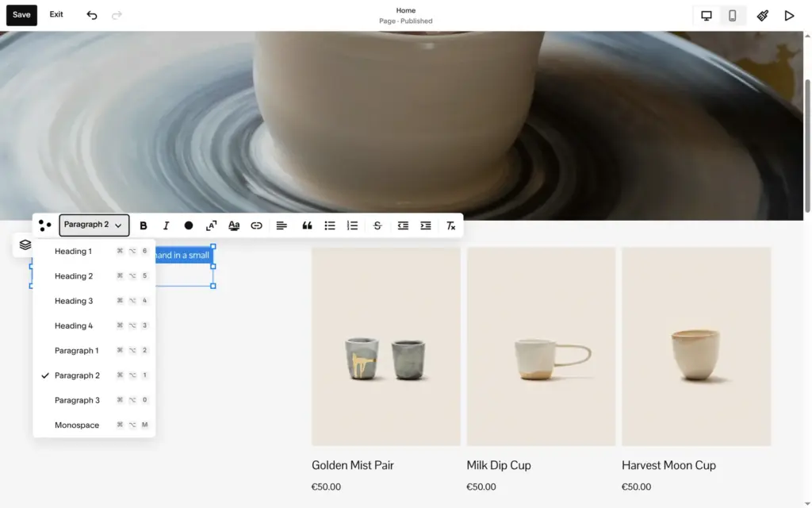Viewport: 812px width, 508px height.
Task: Click the preview play icon
Action: coord(789,16)
